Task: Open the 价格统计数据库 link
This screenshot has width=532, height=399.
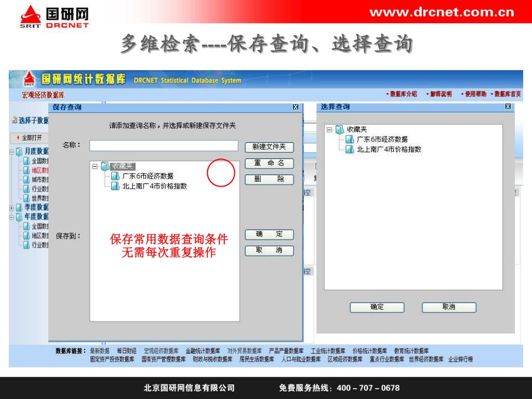Action: [x=370, y=351]
